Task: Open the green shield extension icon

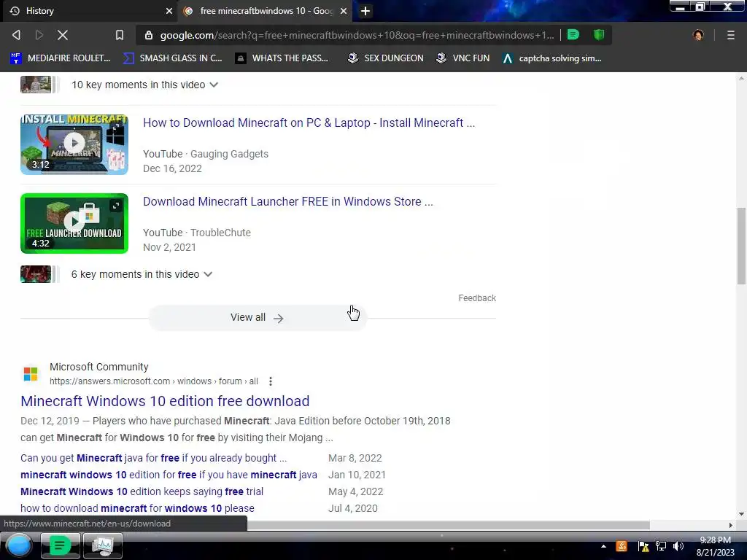Action: [599, 35]
